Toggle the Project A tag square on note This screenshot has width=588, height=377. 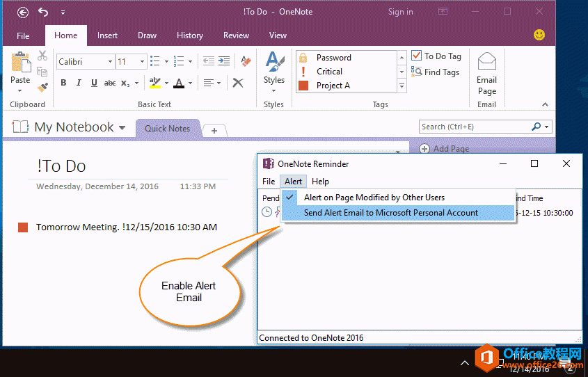tap(23, 227)
